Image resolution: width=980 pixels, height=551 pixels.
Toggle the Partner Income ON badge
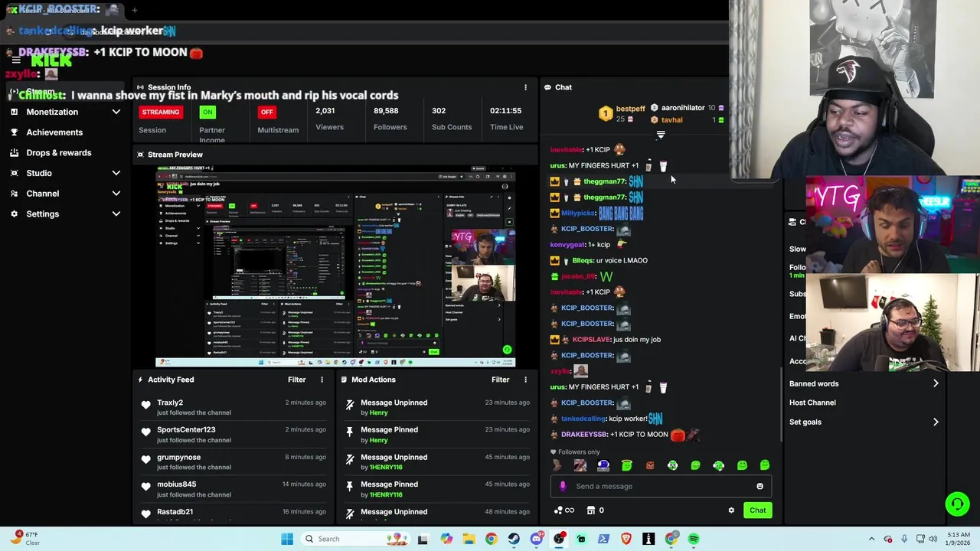tap(207, 112)
